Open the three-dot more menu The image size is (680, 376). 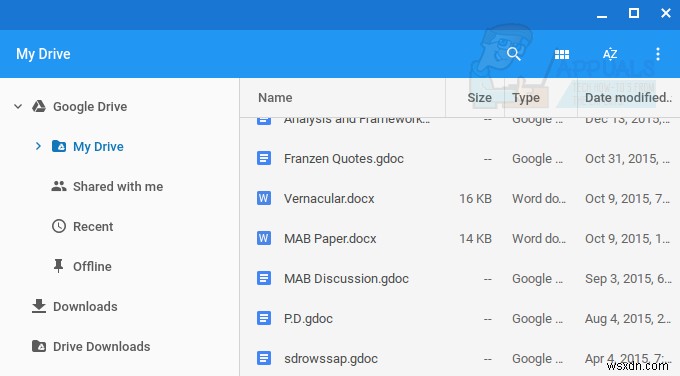[x=658, y=54]
